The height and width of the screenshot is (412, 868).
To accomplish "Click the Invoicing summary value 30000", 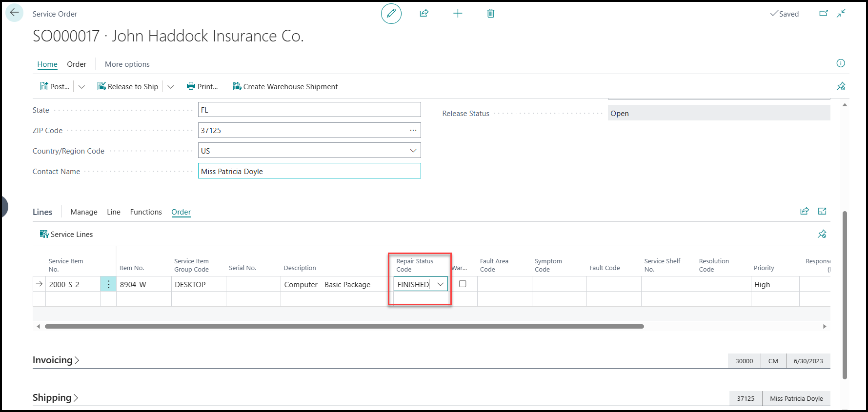I will click(x=745, y=361).
